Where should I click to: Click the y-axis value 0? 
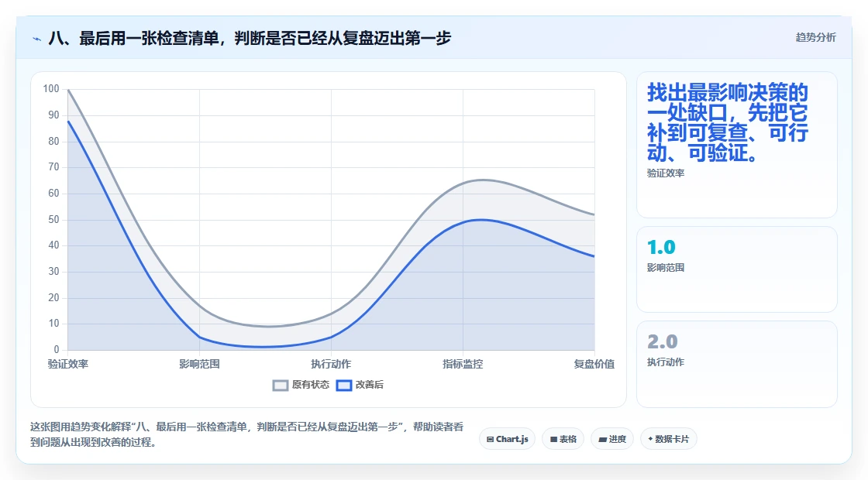57,349
